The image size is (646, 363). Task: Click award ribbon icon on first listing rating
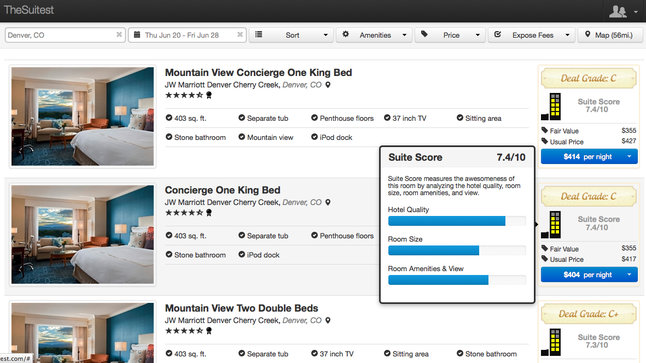pos(209,95)
